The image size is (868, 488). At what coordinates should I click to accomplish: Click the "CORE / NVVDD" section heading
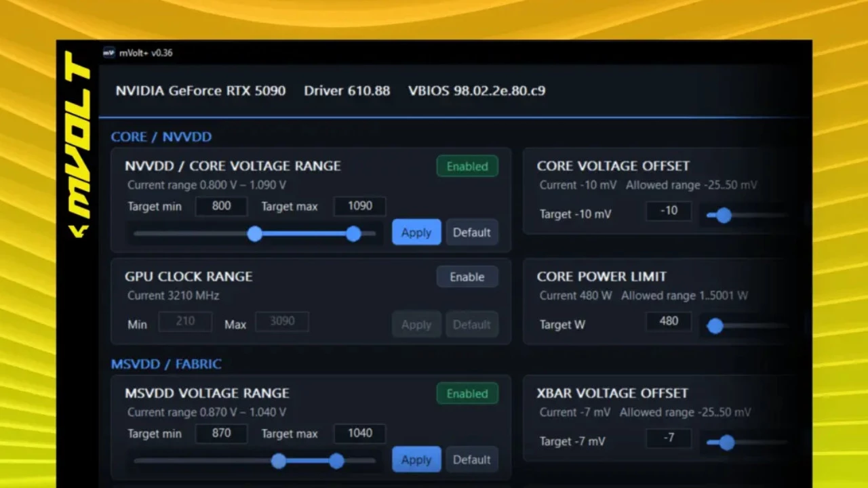[x=161, y=137]
